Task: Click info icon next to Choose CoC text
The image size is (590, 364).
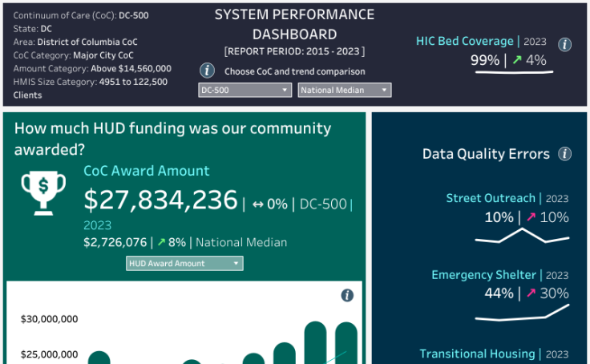Action: click(x=206, y=71)
